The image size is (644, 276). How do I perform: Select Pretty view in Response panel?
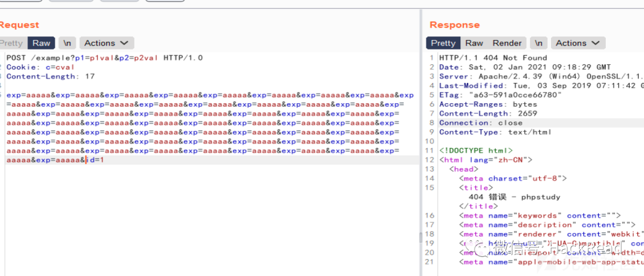443,43
